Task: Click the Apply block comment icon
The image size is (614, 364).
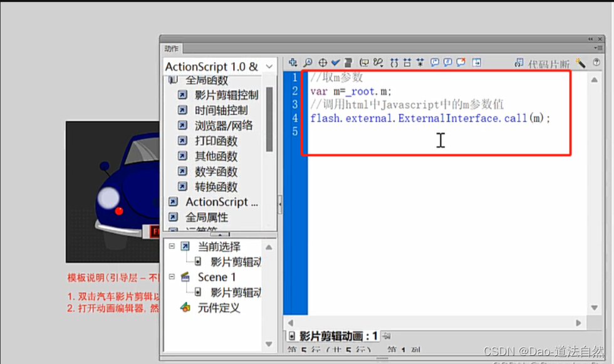Action: 434,62
